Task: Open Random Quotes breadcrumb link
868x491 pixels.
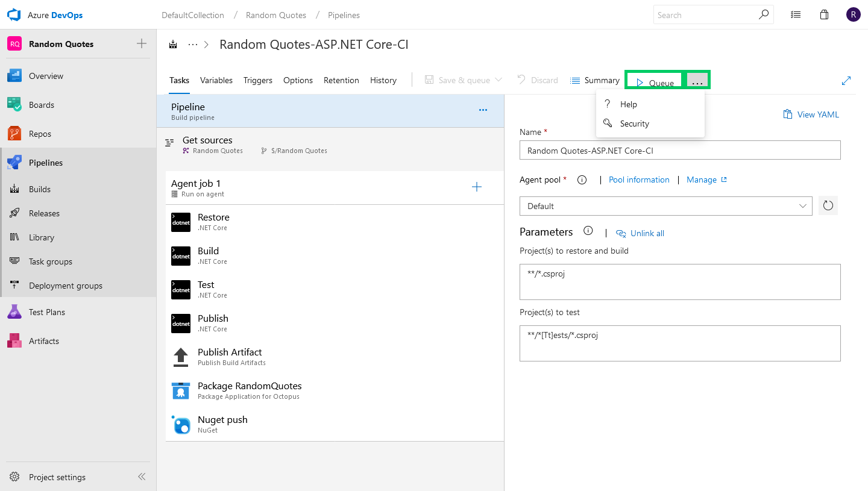Action: pos(276,15)
